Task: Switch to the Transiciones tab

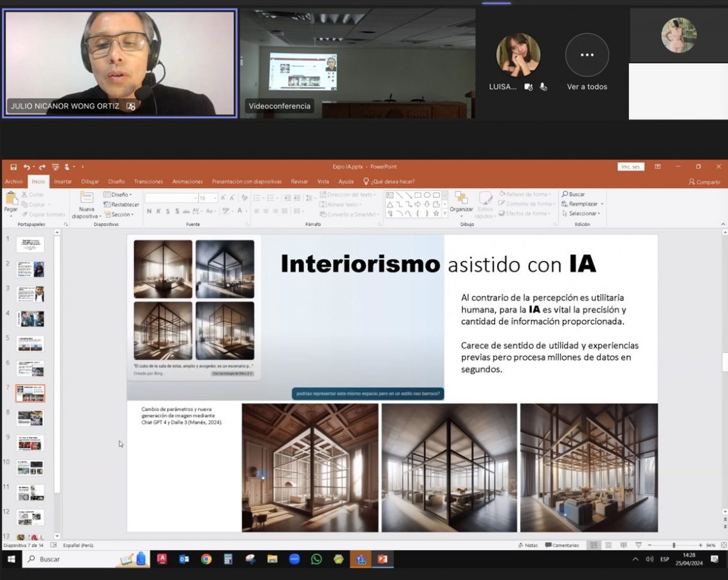Action: point(148,182)
